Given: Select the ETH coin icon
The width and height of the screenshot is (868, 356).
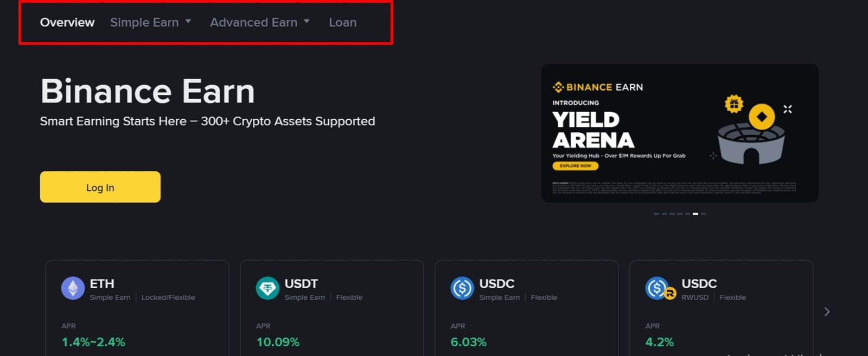Looking at the screenshot, I should [x=72, y=288].
